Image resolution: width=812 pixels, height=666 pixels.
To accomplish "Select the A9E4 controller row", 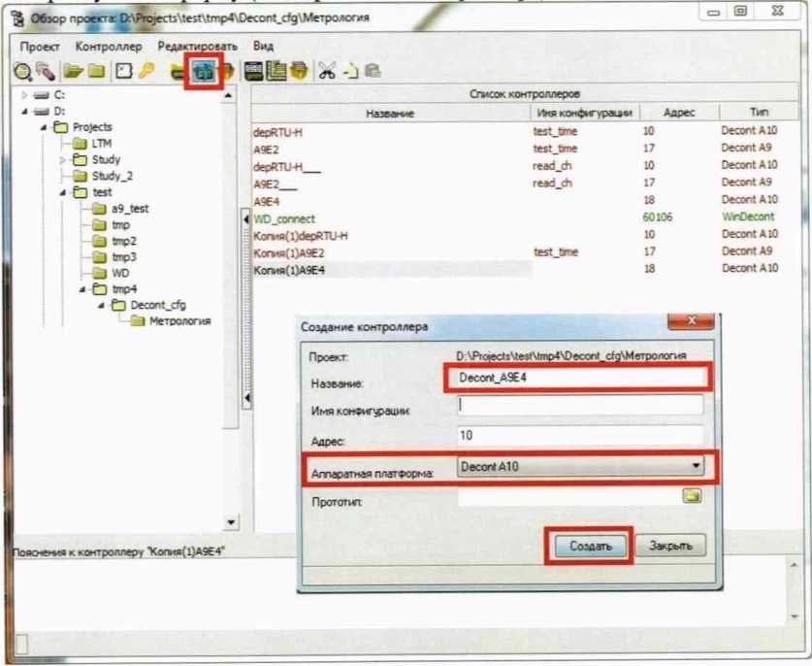I will [525, 201].
